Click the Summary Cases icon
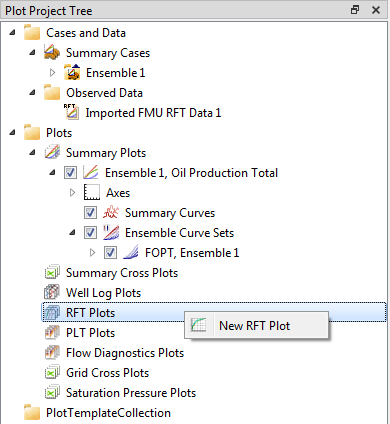 click(x=52, y=53)
